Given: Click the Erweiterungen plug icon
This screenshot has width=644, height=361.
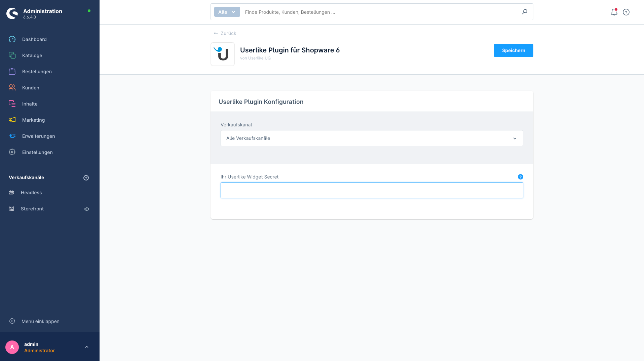Looking at the screenshot, I should (x=12, y=136).
